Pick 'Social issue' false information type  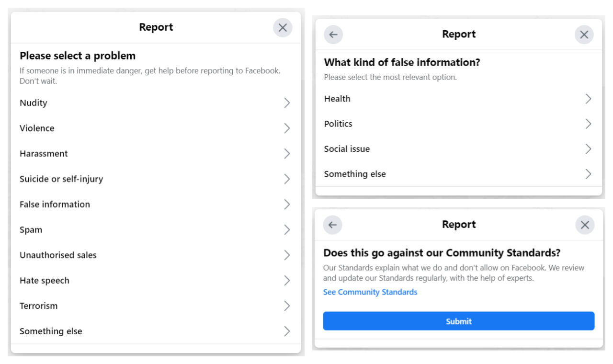coord(347,149)
